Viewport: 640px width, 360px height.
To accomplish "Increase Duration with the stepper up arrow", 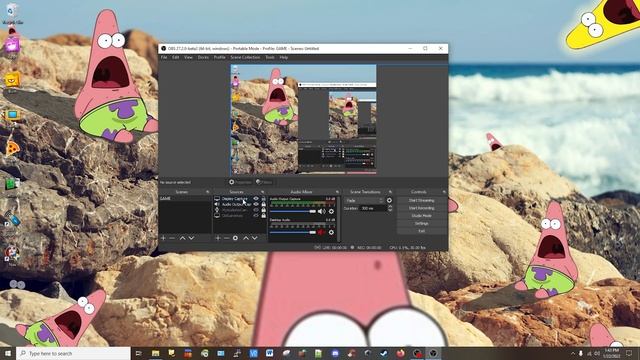I will point(390,207).
